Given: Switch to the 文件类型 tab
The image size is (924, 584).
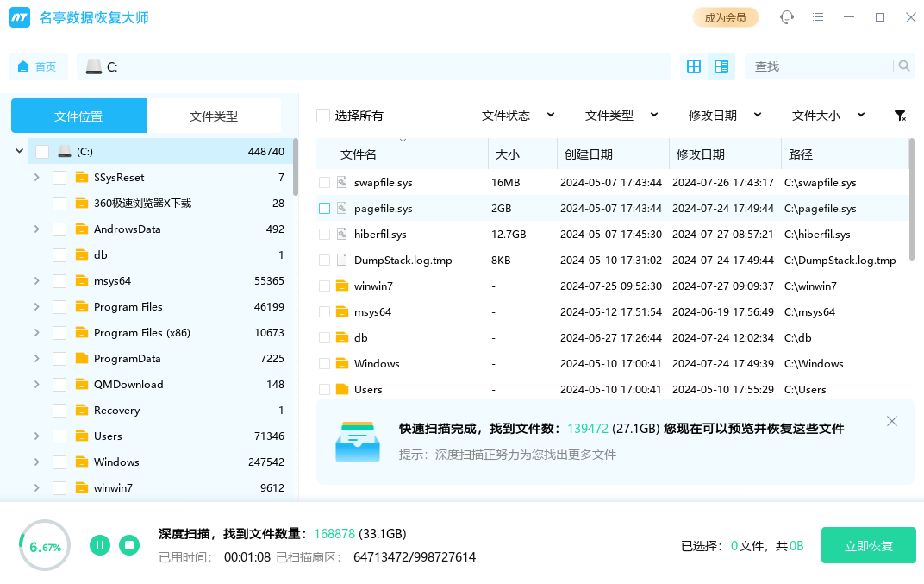Looking at the screenshot, I should point(214,115).
